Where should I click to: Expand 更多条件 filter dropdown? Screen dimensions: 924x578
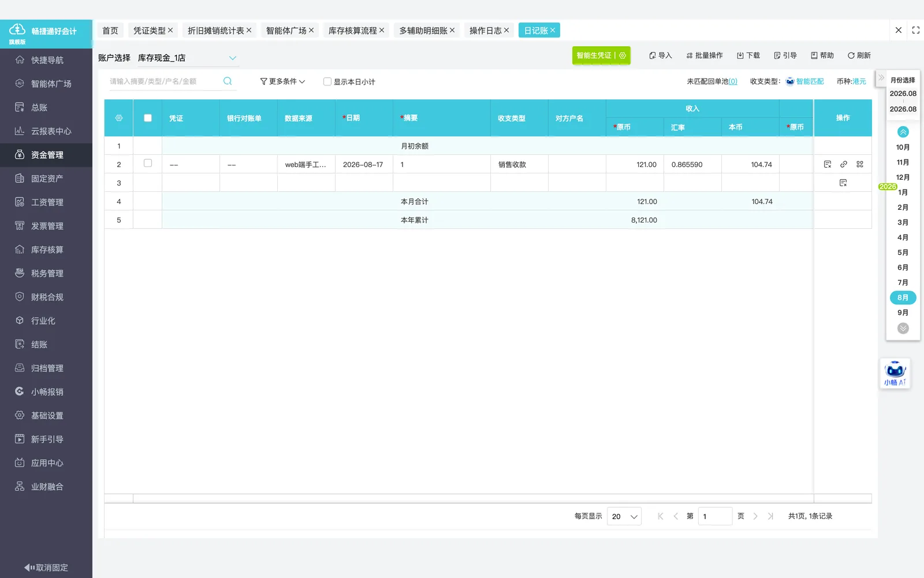282,81
